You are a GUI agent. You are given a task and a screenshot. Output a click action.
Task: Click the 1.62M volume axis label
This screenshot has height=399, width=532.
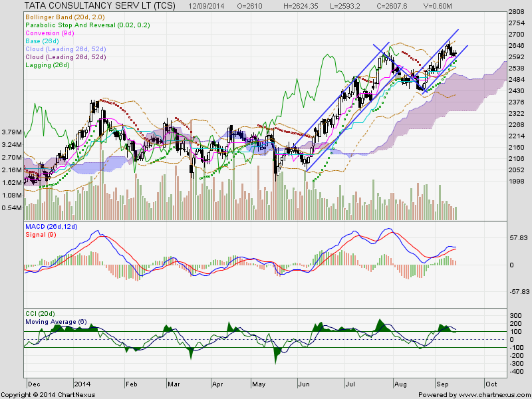coord(12,182)
